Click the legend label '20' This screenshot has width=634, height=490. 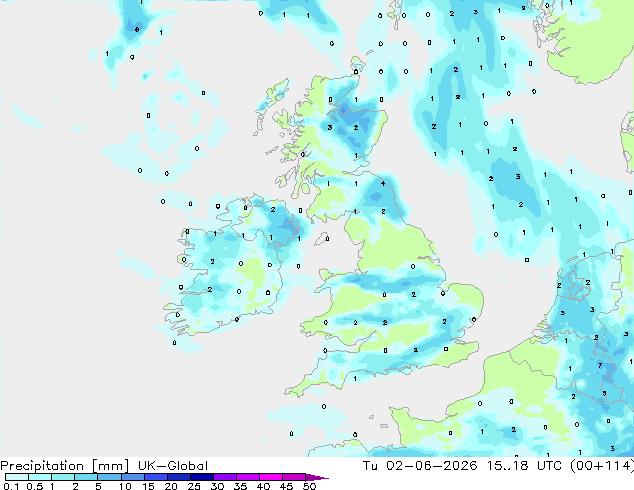[171, 486]
